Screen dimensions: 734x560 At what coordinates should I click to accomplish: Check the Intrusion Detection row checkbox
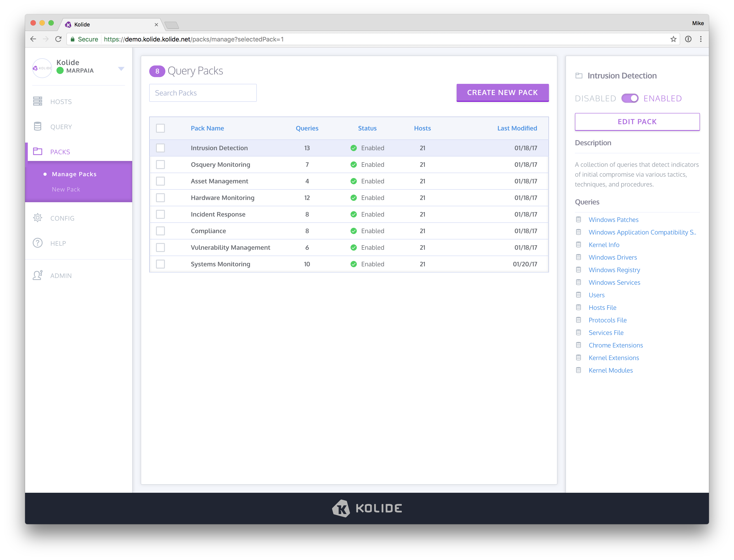[162, 148]
